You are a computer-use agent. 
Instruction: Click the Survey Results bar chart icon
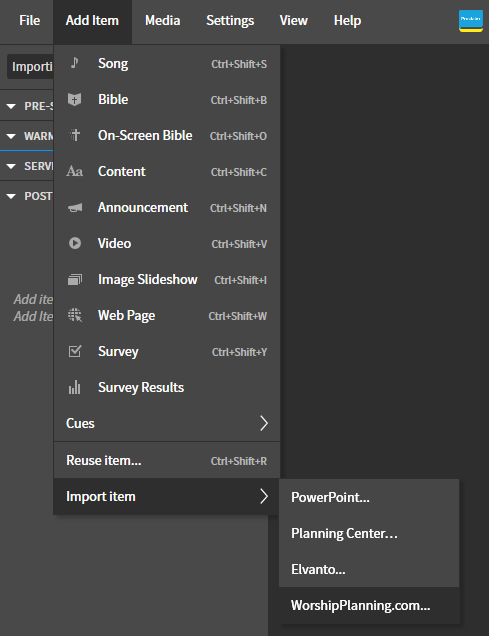point(75,387)
